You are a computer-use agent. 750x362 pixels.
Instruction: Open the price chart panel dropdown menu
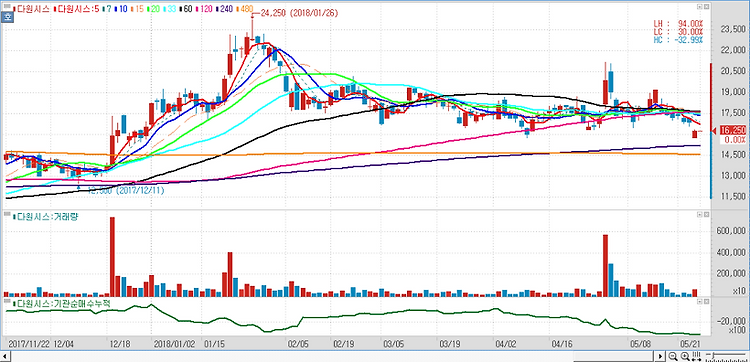[x=699, y=8]
